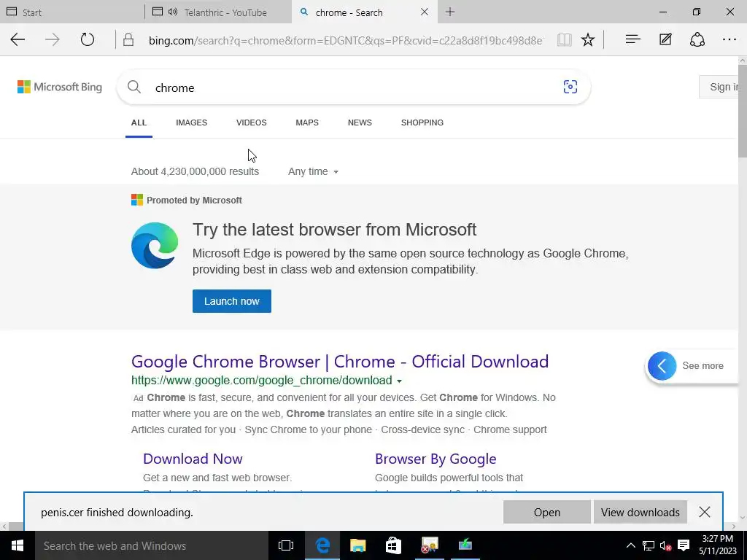Screen dimensions: 747x560
Task: Go back to the previous page
Action: pyautogui.click(x=18, y=39)
